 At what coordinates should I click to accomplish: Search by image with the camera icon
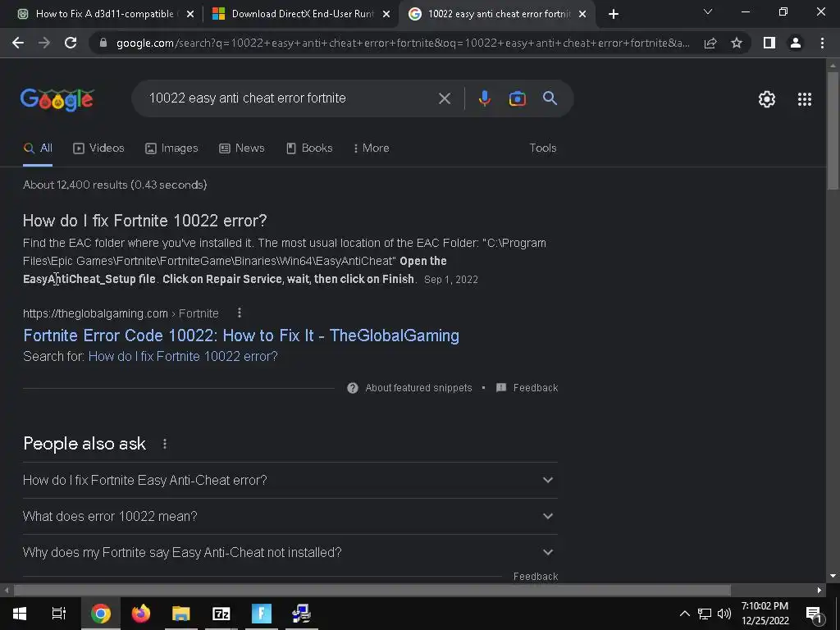coord(518,98)
